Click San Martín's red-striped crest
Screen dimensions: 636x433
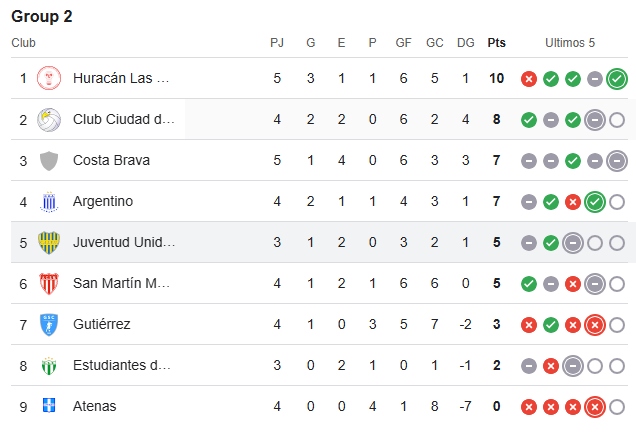pyautogui.click(x=49, y=283)
